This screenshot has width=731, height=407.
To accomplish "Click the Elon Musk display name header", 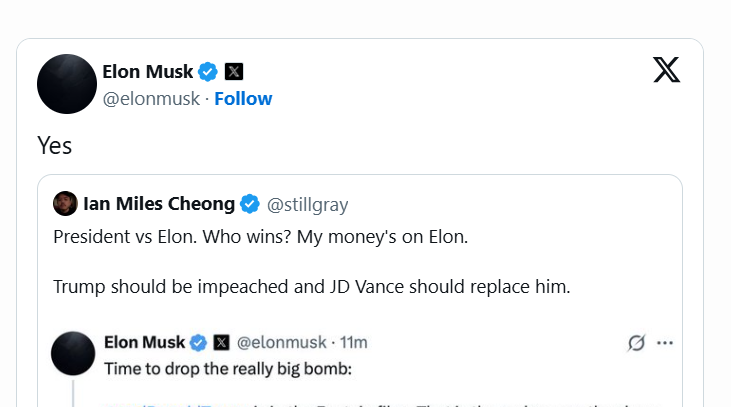I will [x=148, y=71].
